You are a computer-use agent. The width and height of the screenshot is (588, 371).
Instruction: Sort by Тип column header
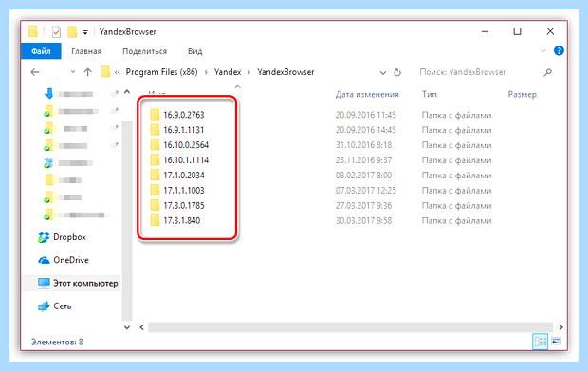tap(430, 94)
